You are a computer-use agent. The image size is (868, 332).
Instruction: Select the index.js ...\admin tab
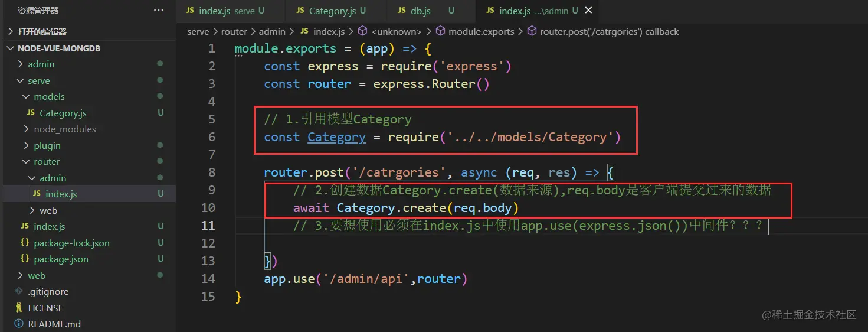[537, 11]
